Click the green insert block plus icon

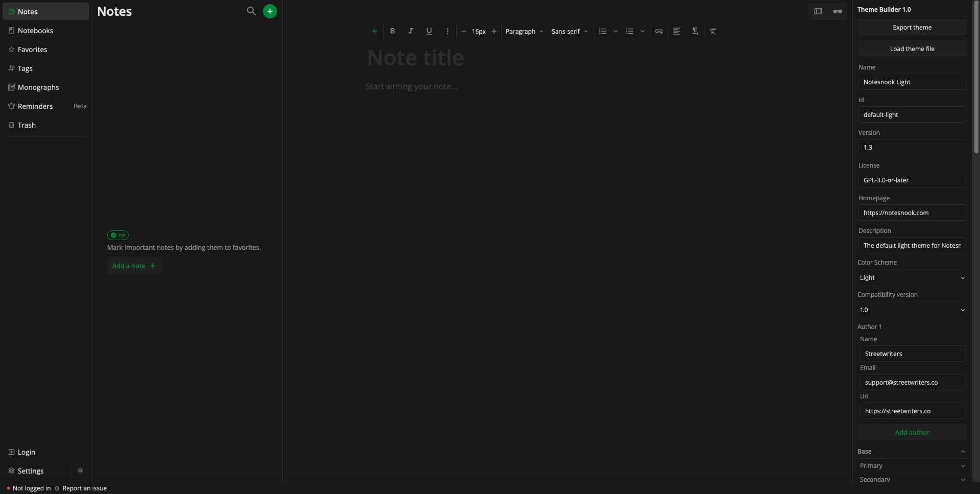[x=374, y=31]
